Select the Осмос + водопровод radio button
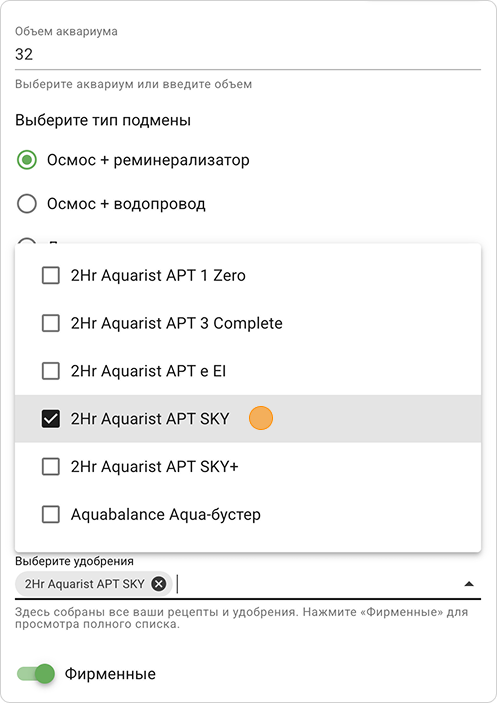The height and width of the screenshot is (703, 497). pyautogui.click(x=27, y=204)
